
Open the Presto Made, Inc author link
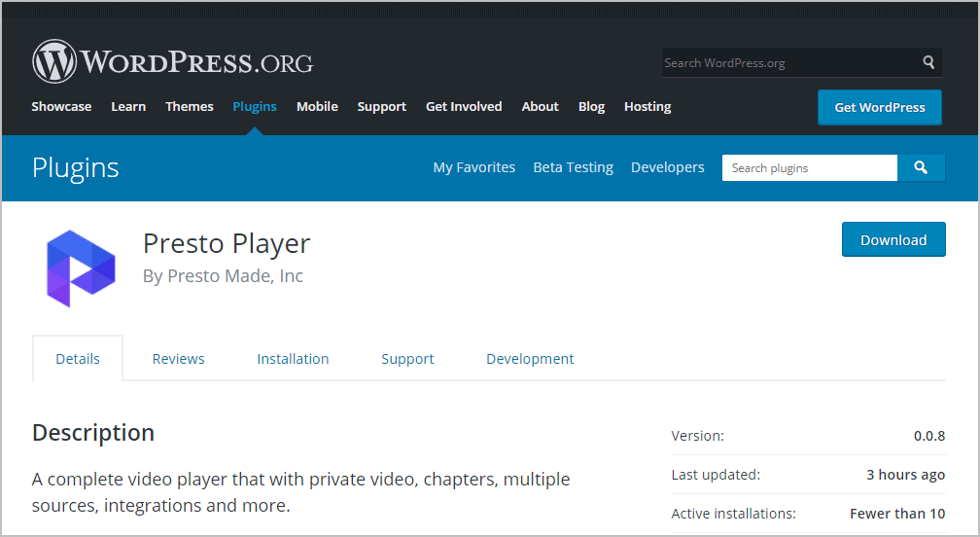[235, 275]
